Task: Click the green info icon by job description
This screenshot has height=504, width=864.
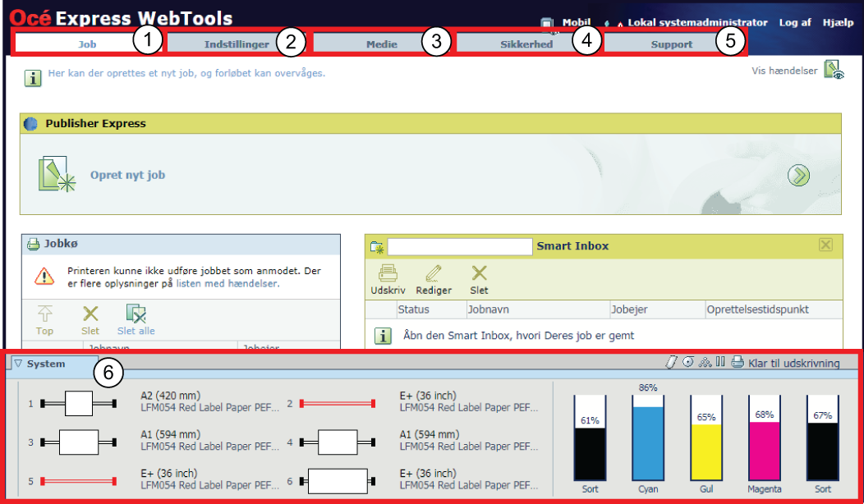Action: tap(33, 78)
